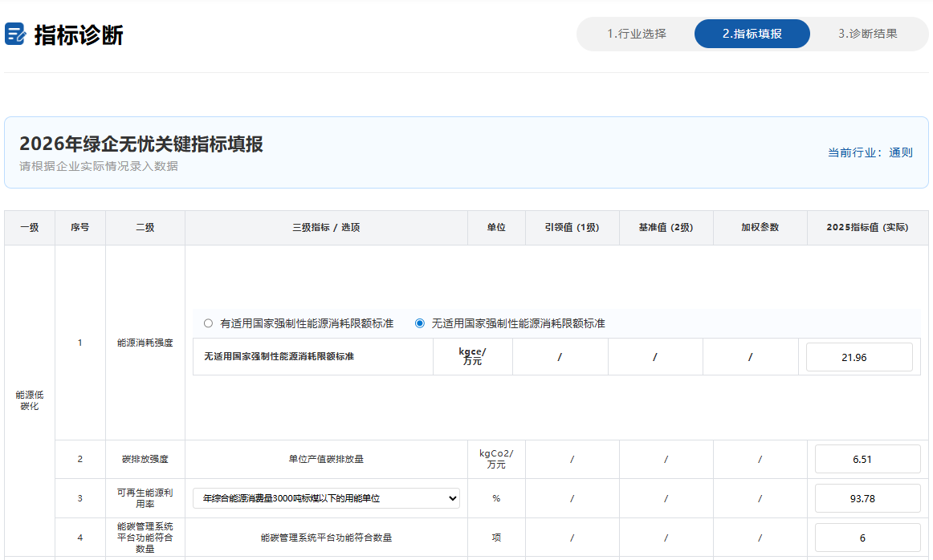Go to step 1.行业选择

(x=636, y=34)
